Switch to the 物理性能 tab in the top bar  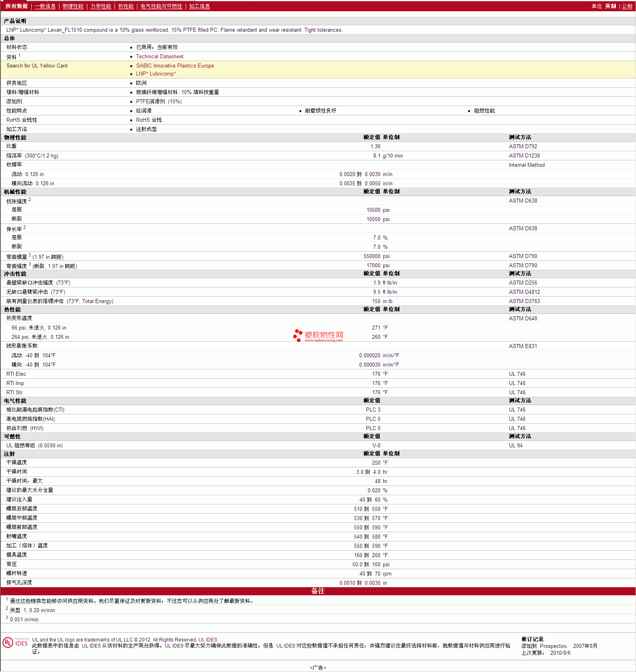(73, 6)
